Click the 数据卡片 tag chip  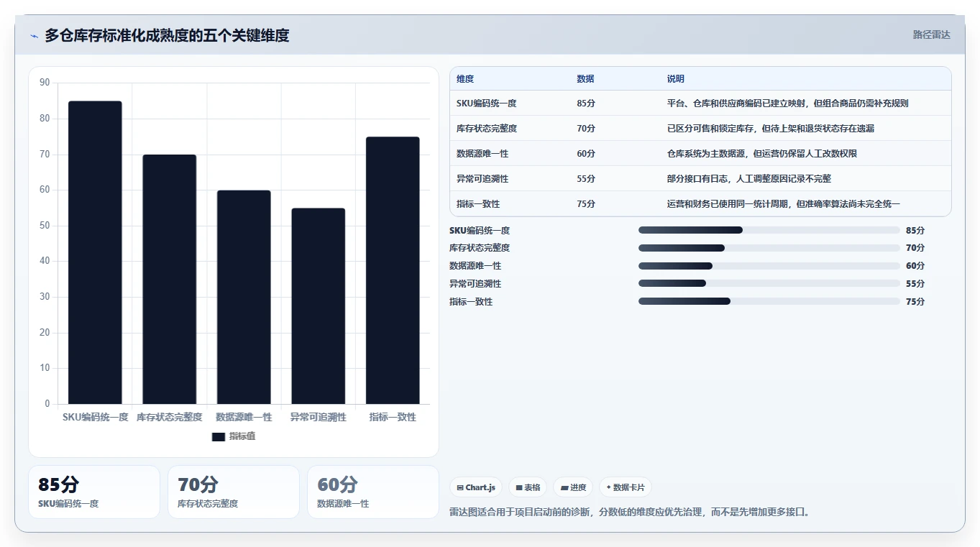click(x=626, y=487)
